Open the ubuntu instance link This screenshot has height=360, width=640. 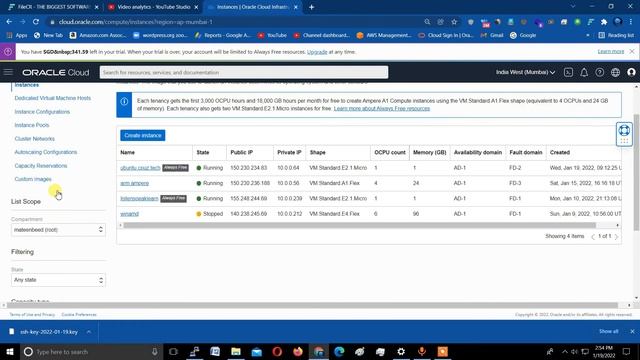point(140,168)
